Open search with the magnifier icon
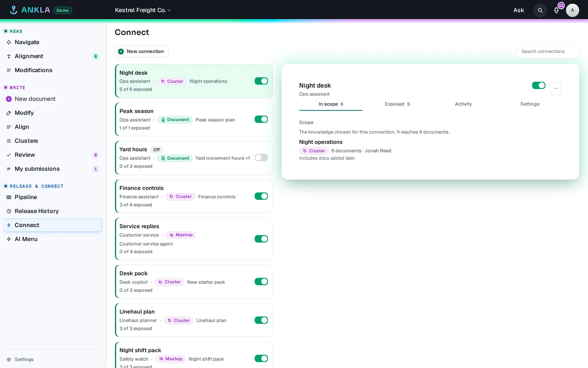Image resolution: width=588 pixels, height=368 pixels. point(540,10)
